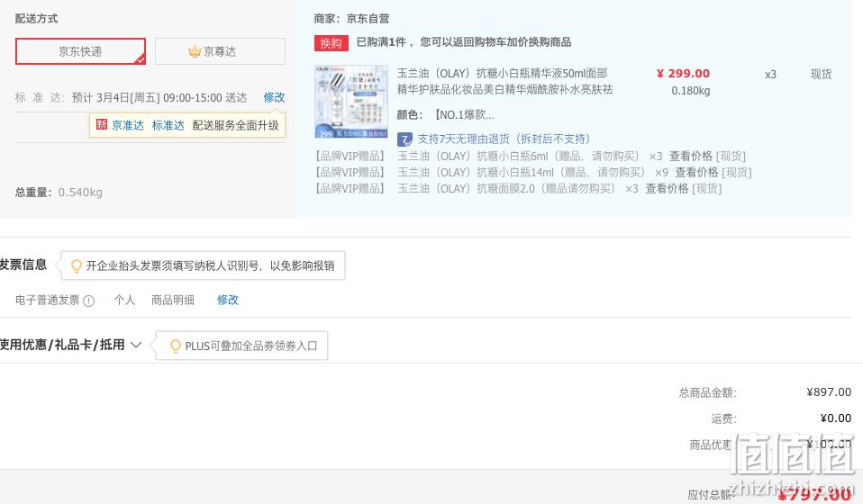The width and height of the screenshot is (863, 504).
Task: Click lightbulb icon in PLUS coupon tip
Action: [175, 346]
